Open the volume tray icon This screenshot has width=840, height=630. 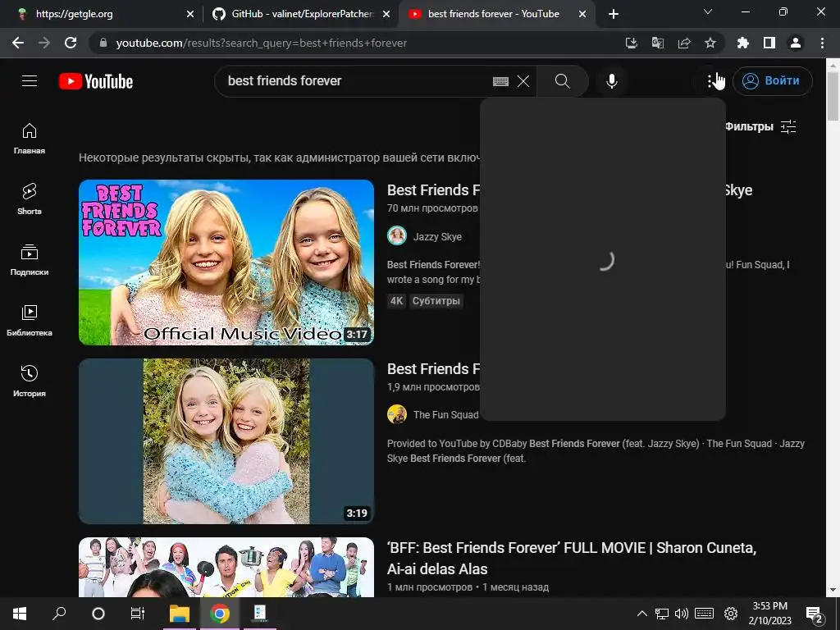pyautogui.click(x=682, y=614)
